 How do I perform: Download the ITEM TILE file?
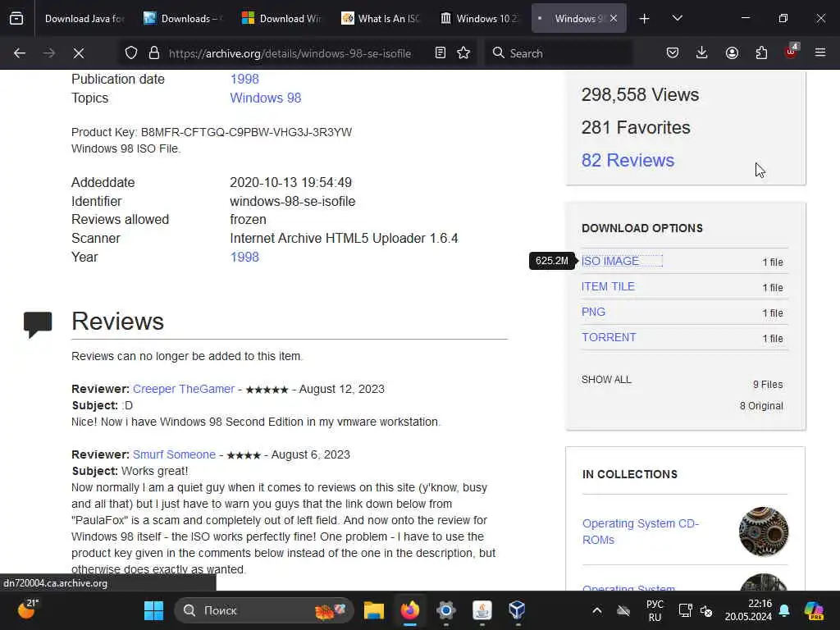coord(608,286)
